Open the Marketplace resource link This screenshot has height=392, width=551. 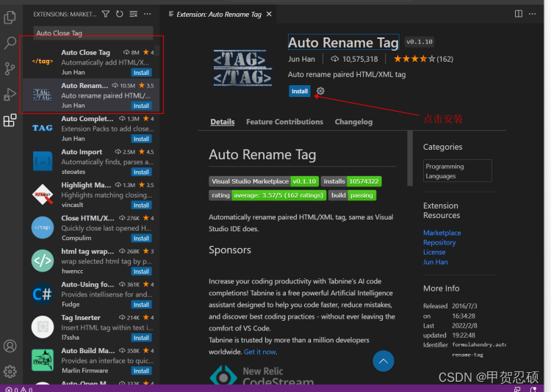point(442,233)
